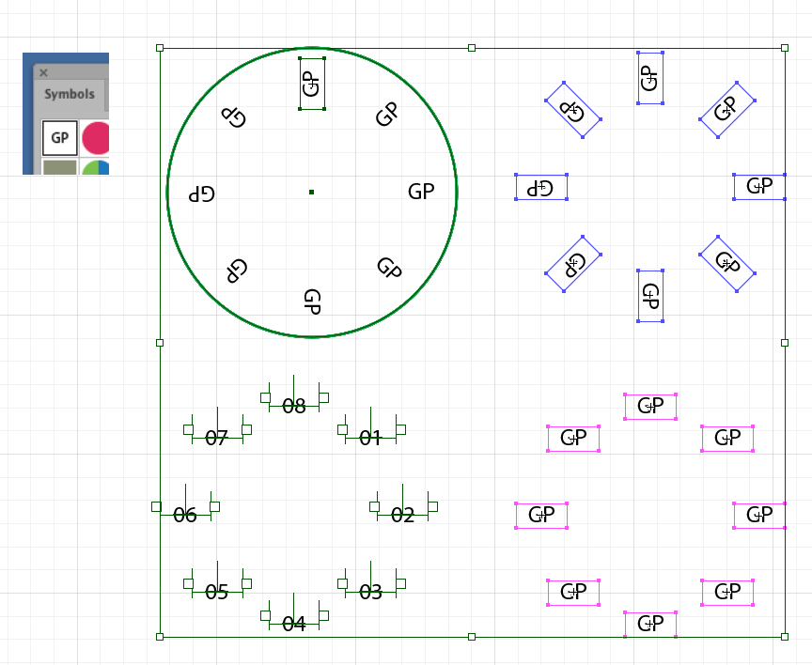812x665 pixels.
Task: Select the GP symbol in the Symbols panel
Action: [59, 138]
